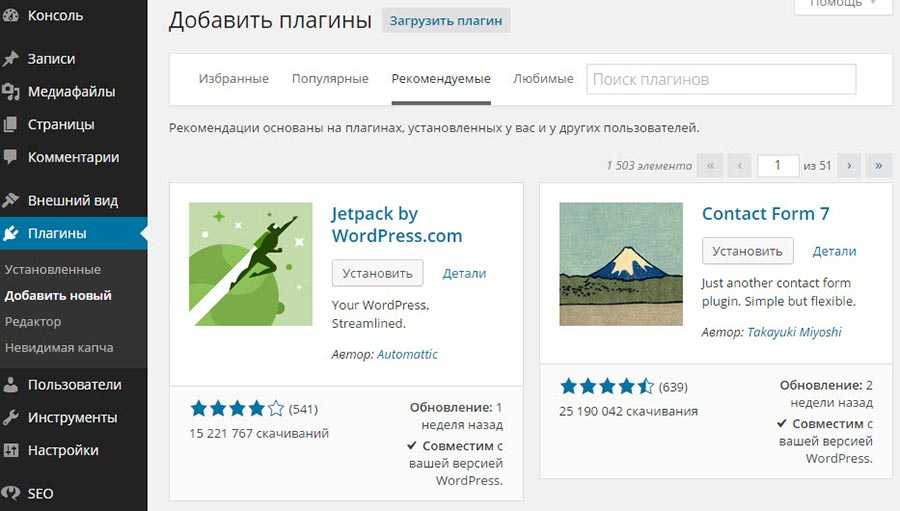Click the Загрузить плагин button

point(446,20)
